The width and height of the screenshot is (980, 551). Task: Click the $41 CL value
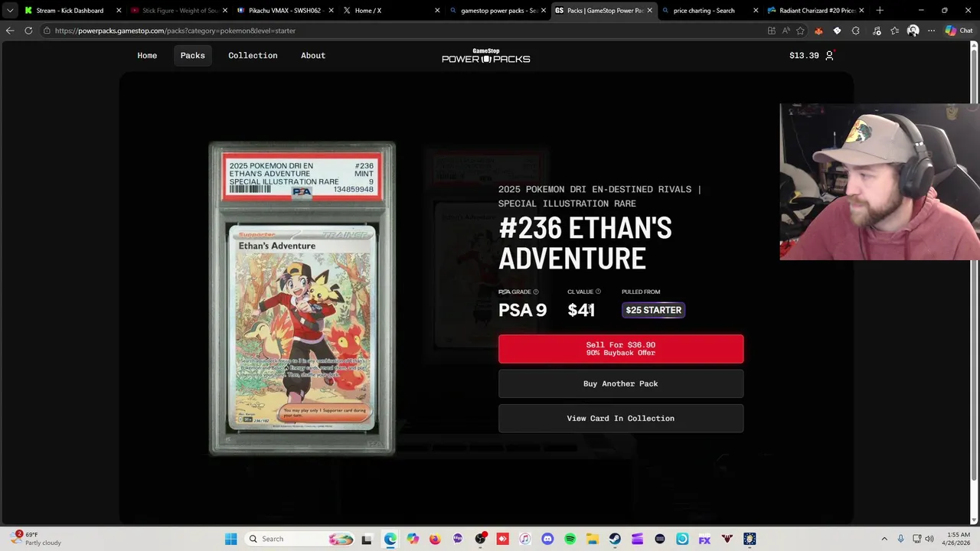point(581,310)
